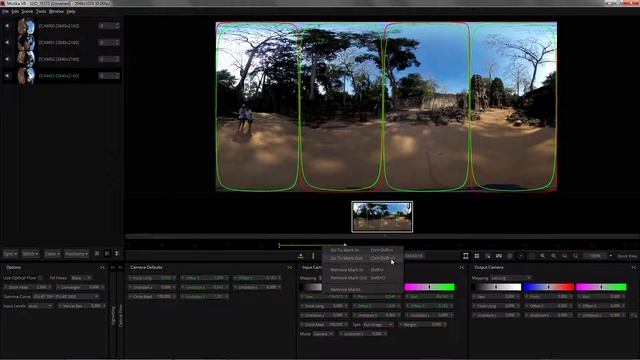640x360 pixels.
Task: Collapse the Camera Defaults panel with its corner icon
Action: click(289, 267)
